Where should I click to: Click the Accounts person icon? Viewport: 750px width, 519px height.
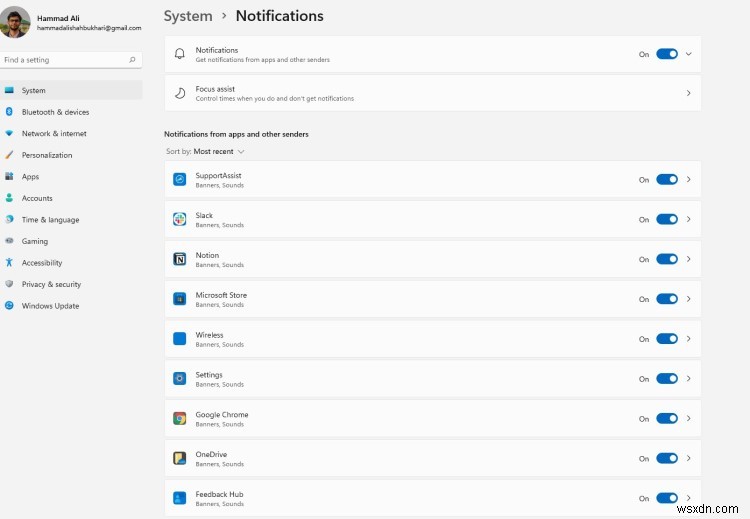point(9,198)
